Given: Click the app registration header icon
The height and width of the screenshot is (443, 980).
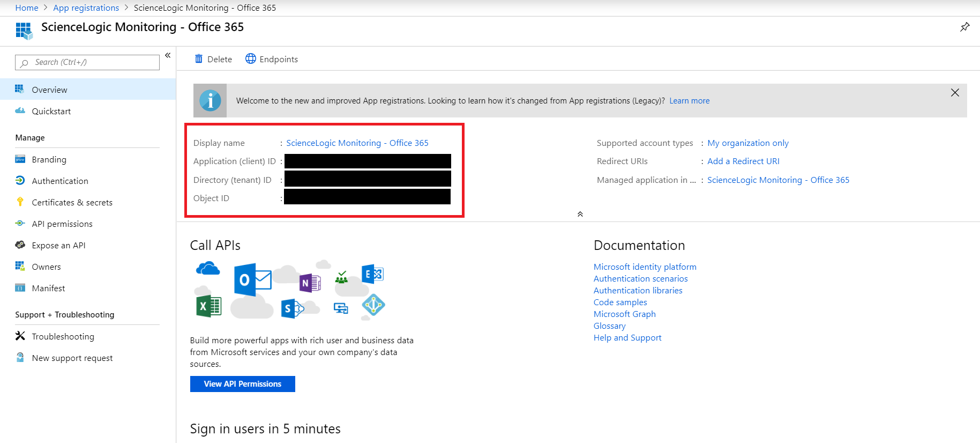Looking at the screenshot, I should coord(24,31).
